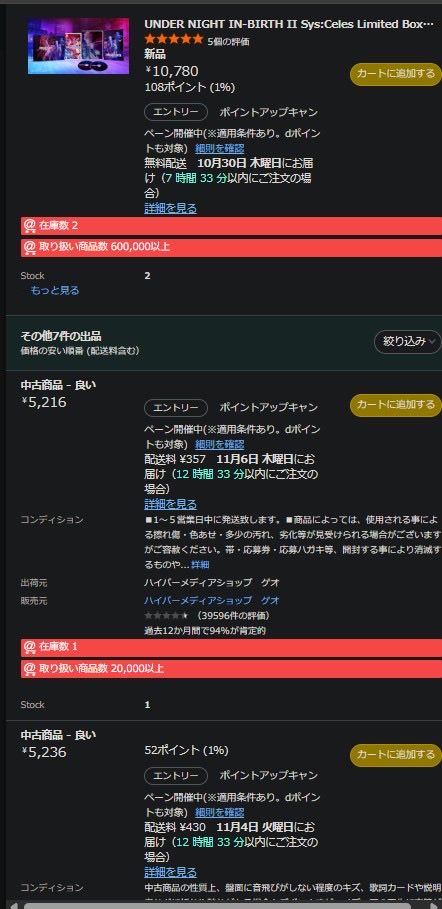Click the 取り扱い商品数 600,000以上 banner icon
The image size is (442, 909).
[29, 248]
